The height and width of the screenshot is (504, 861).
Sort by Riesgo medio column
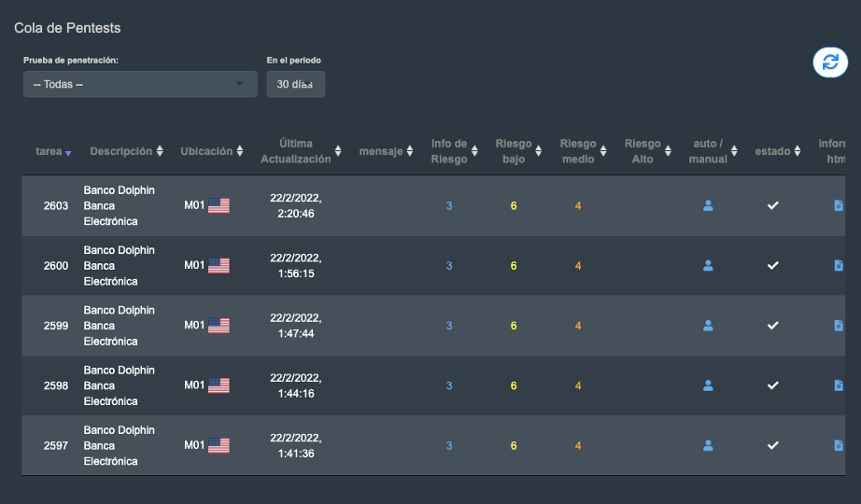583,151
